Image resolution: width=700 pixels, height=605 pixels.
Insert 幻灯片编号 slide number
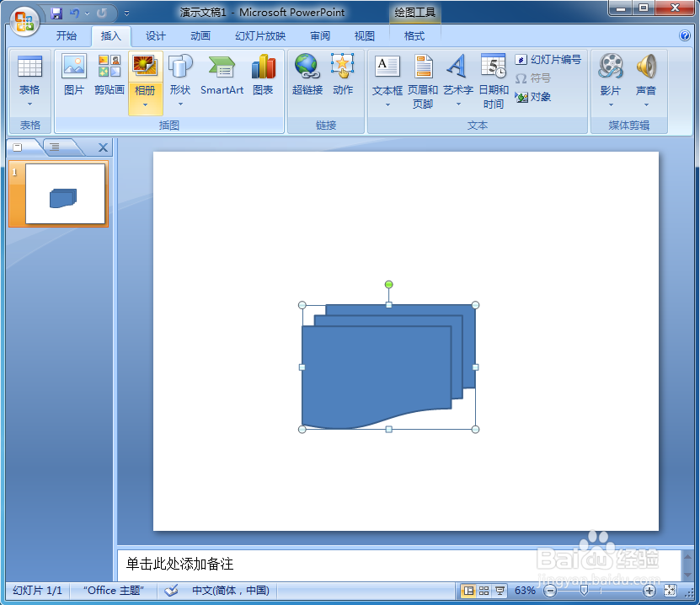point(548,59)
